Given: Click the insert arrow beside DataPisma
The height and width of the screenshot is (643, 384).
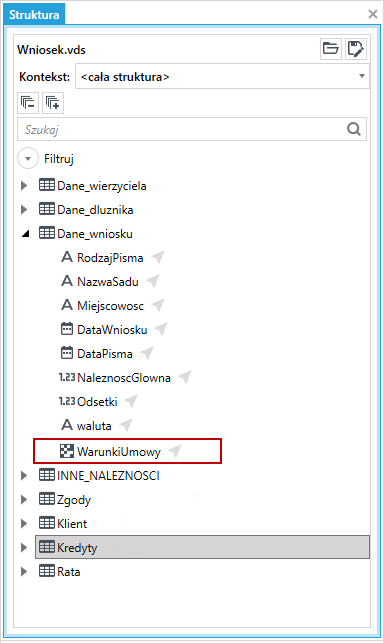Looking at the screenshot, I should click(x=147, y=353).
